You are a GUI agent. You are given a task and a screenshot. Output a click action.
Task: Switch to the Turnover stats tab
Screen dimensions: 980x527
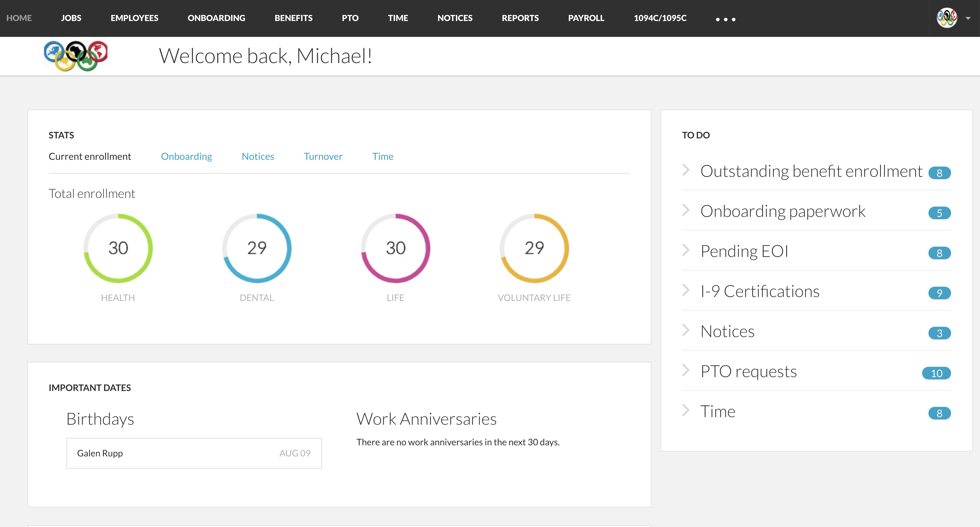323,156
